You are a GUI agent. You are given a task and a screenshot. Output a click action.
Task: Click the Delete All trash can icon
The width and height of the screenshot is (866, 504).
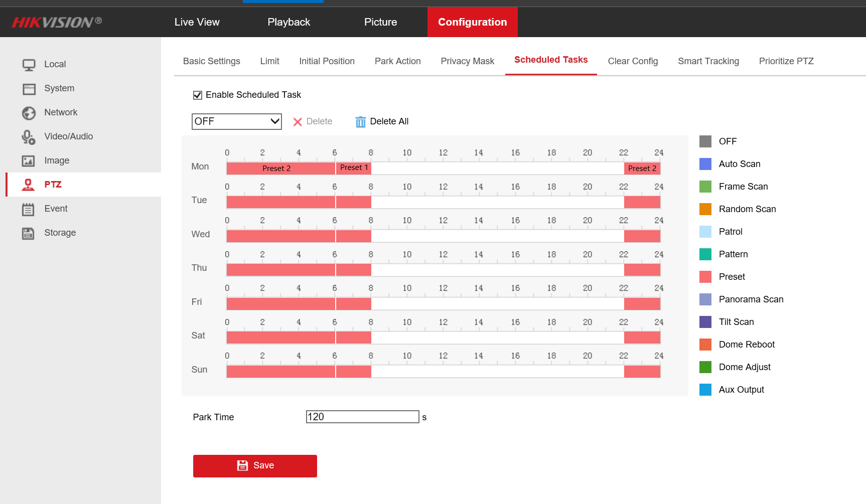[360, 122]
